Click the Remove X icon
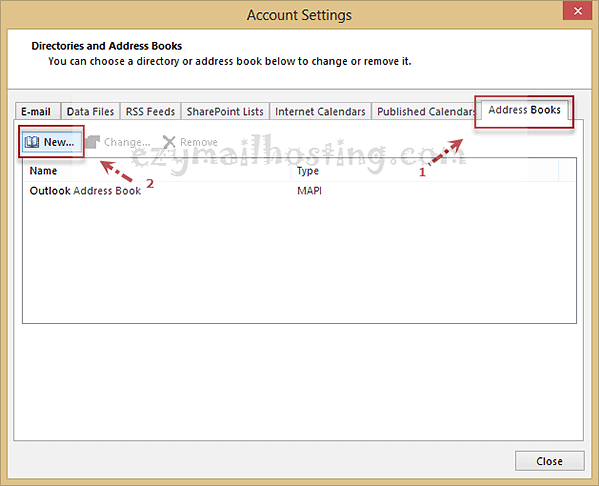 point(169,142)
